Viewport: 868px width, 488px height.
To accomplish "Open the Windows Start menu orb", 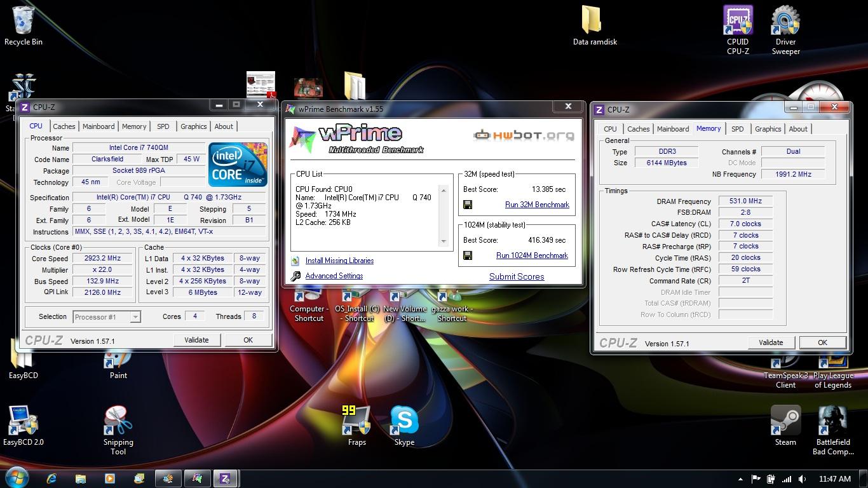I will 16,478.
